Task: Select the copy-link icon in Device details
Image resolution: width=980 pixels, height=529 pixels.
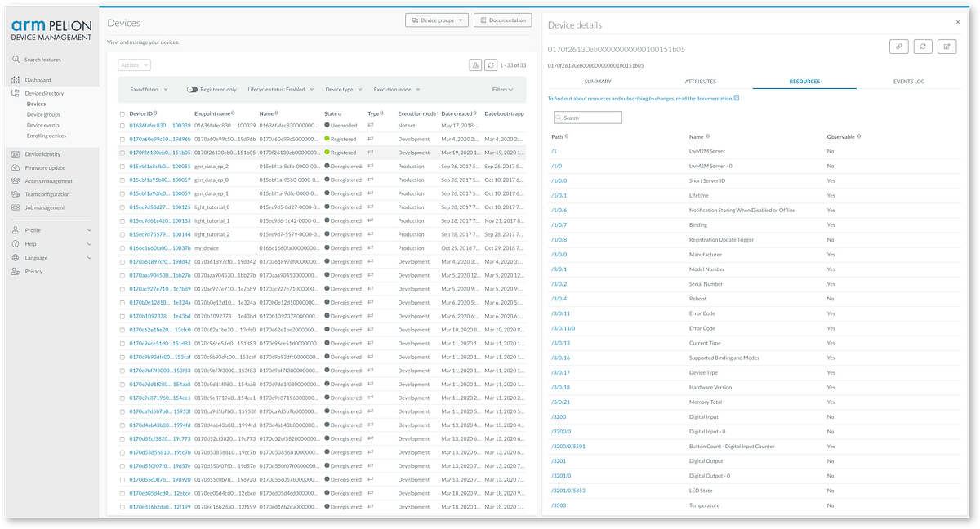Action: pyautogui.click(x=898, y=47)
